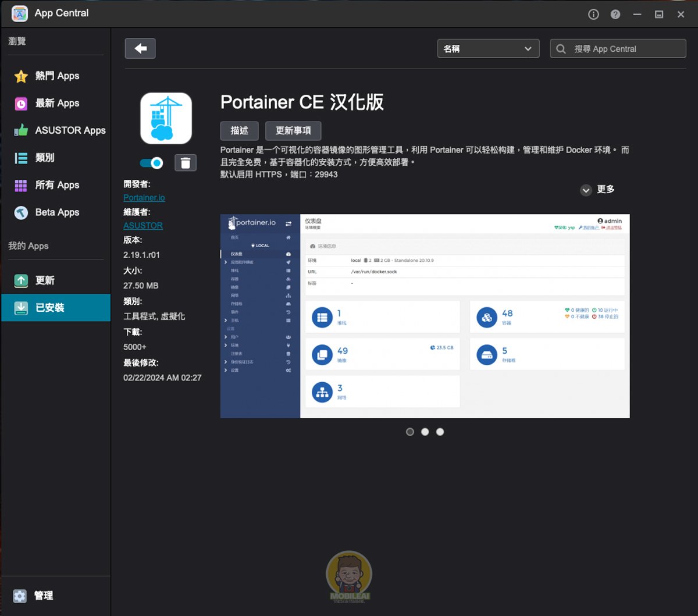Open the Portainer.io developer link
The image size is (698, 616).
[144, 198]
